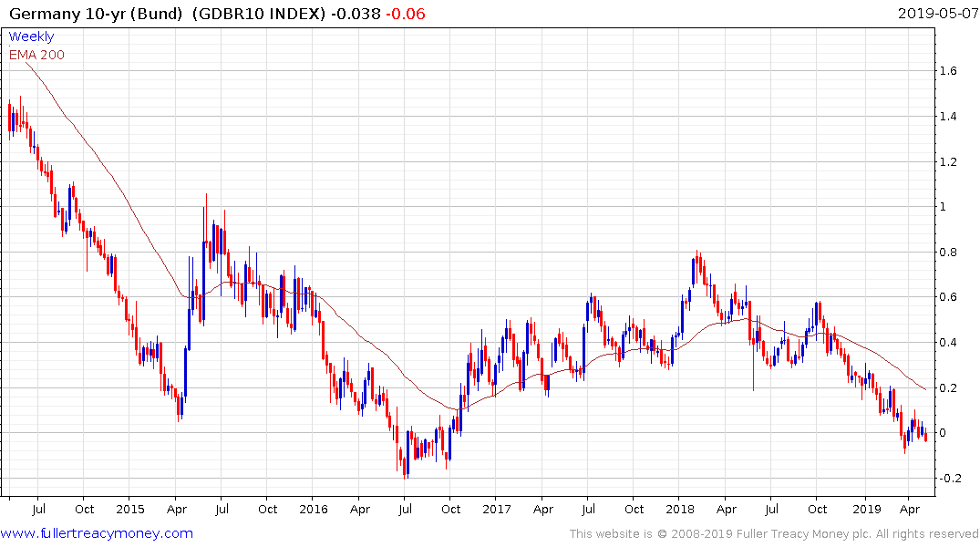The width and height of the screenshot is (980, 547).
Task: Click the EMA 200 legend label
Action: (36, 55)
